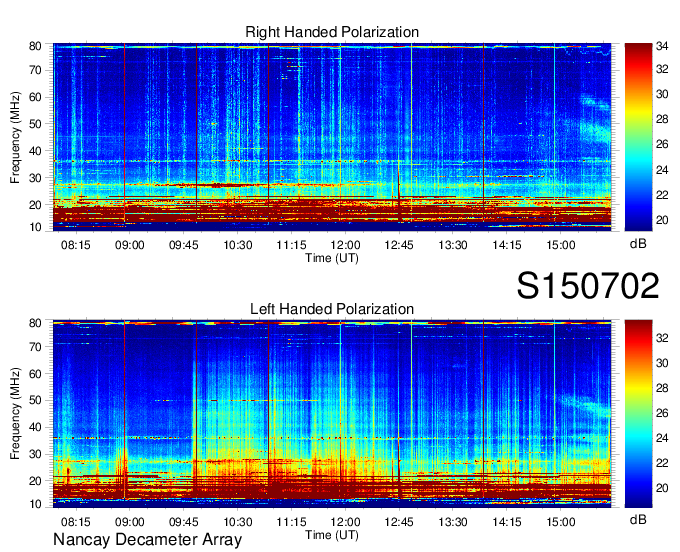This screenshot has width=680, height=552.
Task: Click the 'Nancay Decameter Array' caption
Action: pos(147,539)
